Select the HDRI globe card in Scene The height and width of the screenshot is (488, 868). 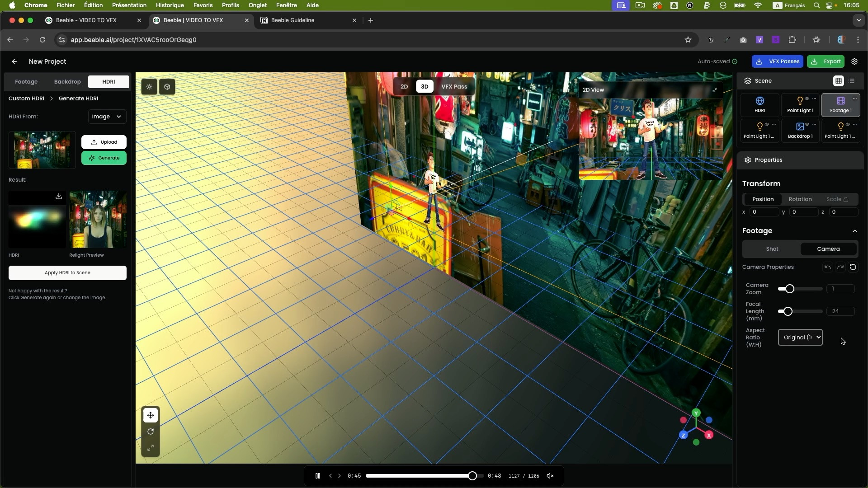[760, 105]
